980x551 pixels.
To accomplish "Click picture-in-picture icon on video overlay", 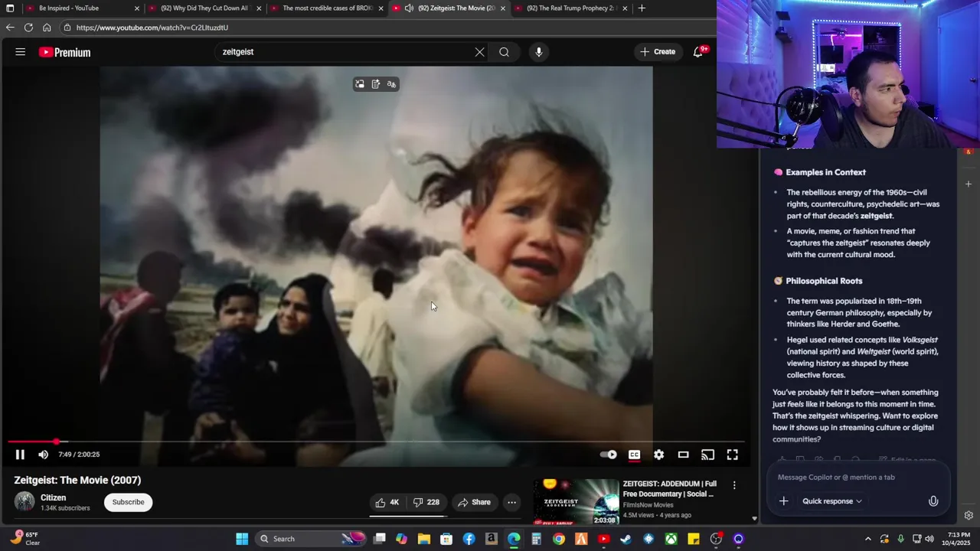I will coord(360,84).
